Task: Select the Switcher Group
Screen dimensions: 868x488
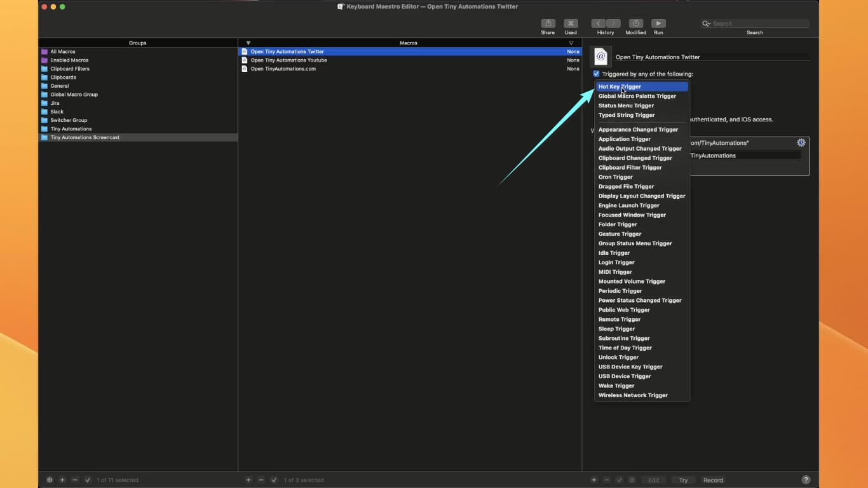Action: click(x=138, y=120)
